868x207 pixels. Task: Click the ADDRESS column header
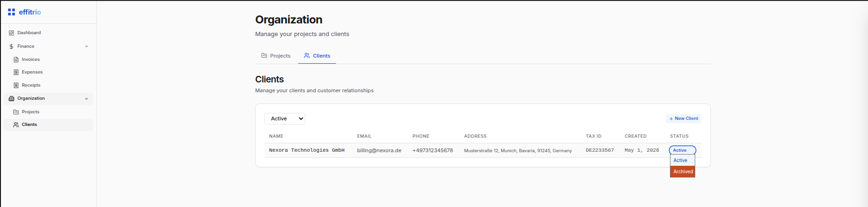click(x=475, y=136)
